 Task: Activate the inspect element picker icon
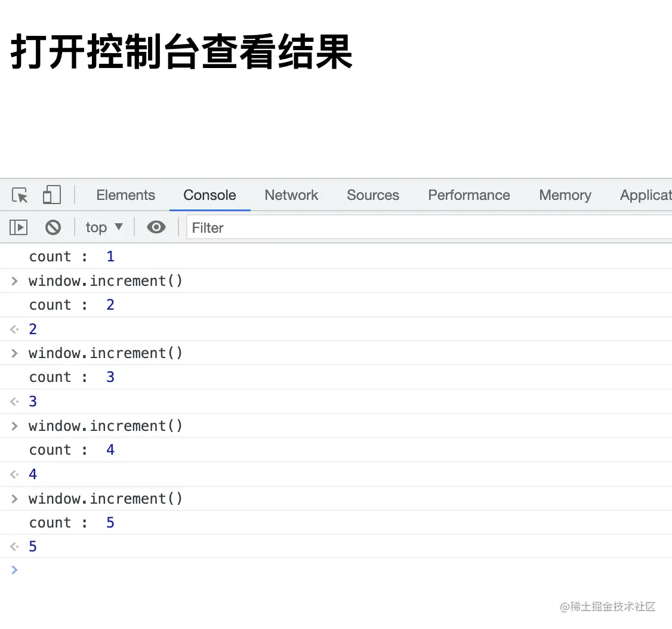coord(20,195)
